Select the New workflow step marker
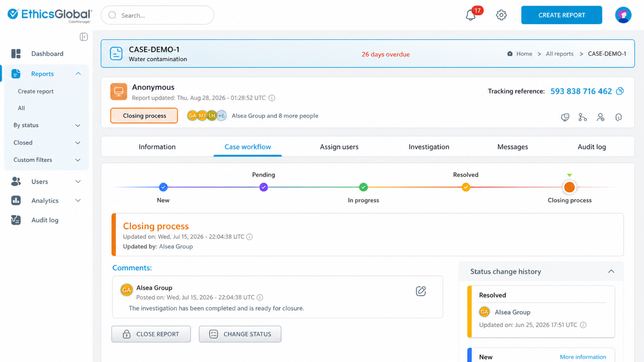644x362 pixels. tap(163, 187)
